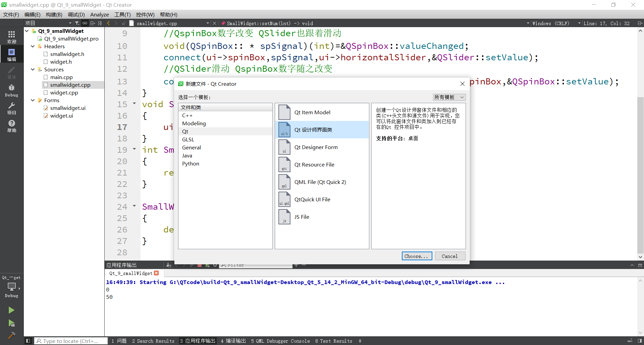Open the 构建(B) menu
The image size is (644, 345).
click(54, 14)
